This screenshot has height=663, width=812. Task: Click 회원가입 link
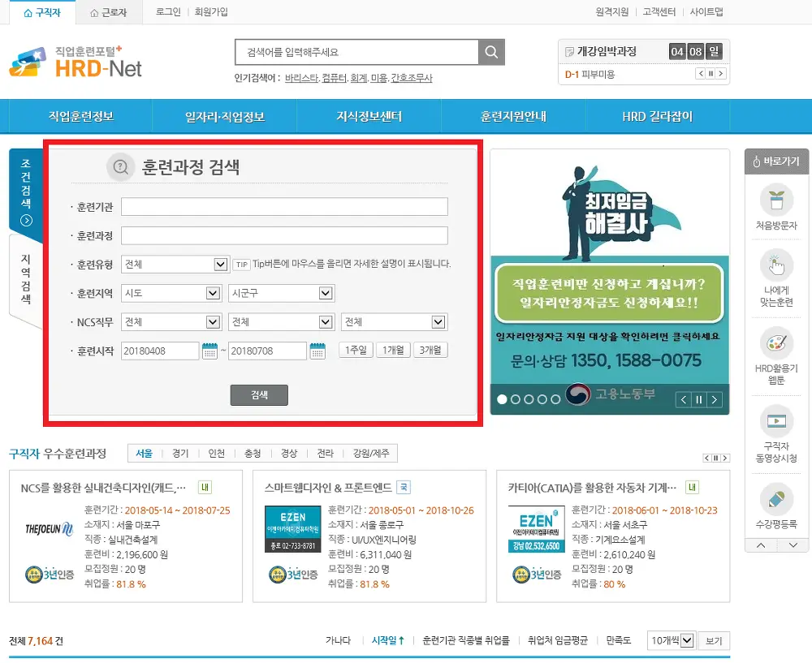click(211, 12)
